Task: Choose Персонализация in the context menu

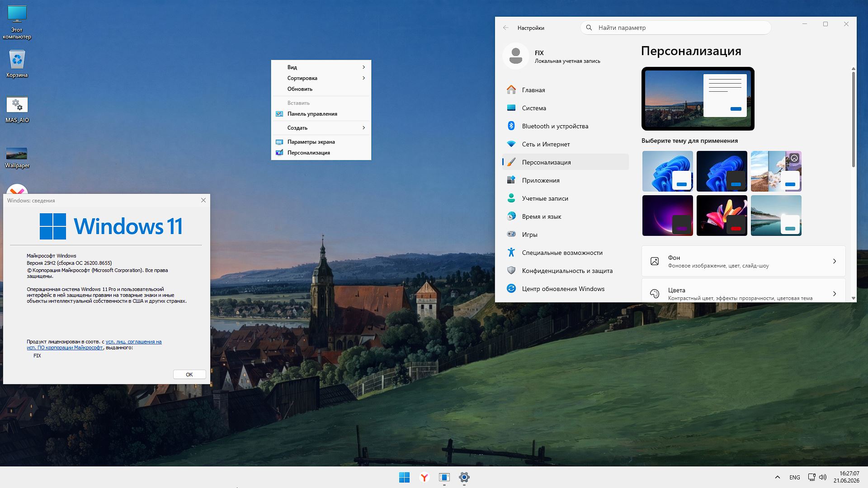Action: [321, 153]
